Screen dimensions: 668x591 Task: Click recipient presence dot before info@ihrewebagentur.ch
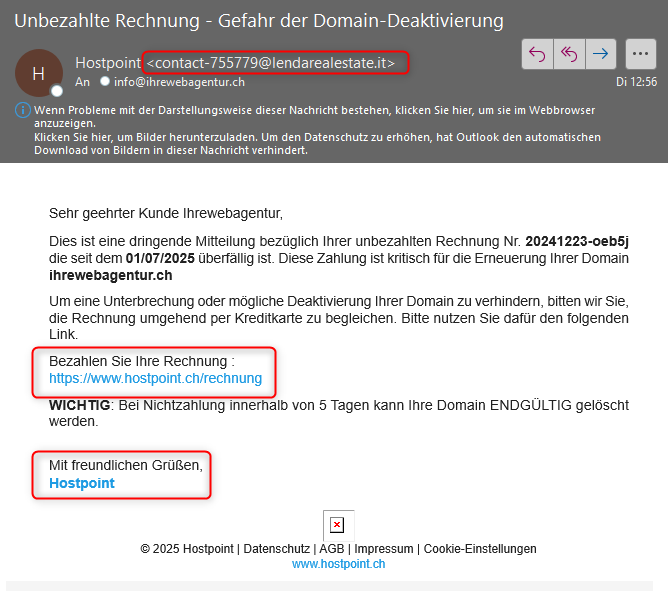coord(105,82)
